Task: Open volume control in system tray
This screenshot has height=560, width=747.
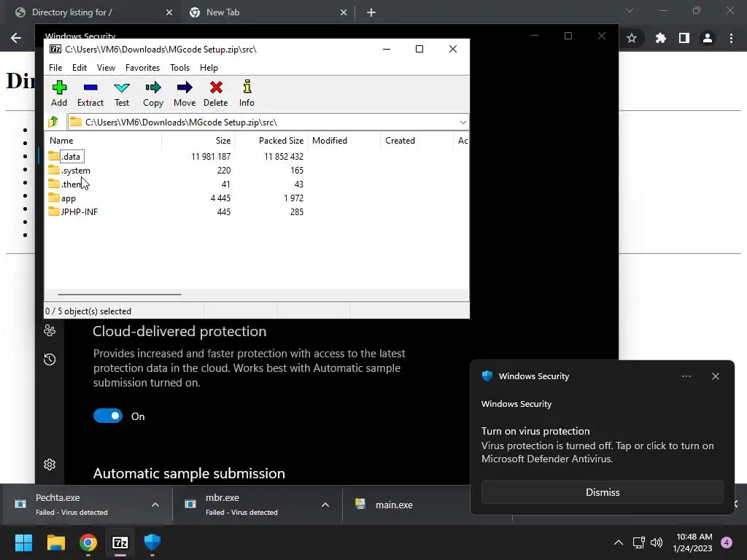Action: pyautogui.click(x=657, y=542)
